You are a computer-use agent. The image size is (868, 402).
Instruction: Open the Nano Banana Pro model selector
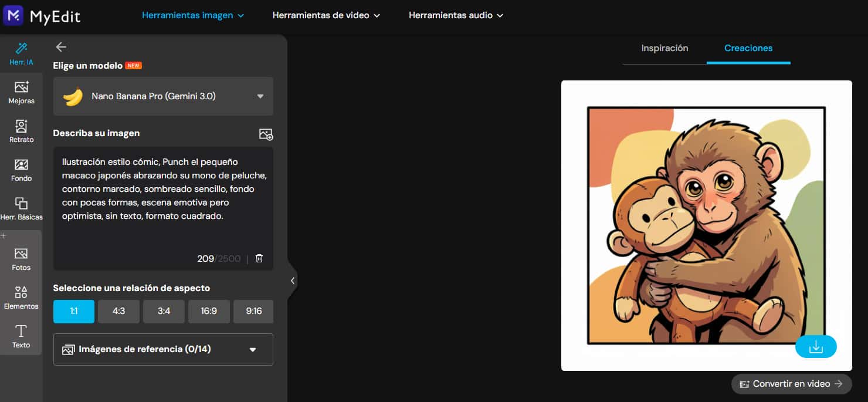click(x=163, y=96)
